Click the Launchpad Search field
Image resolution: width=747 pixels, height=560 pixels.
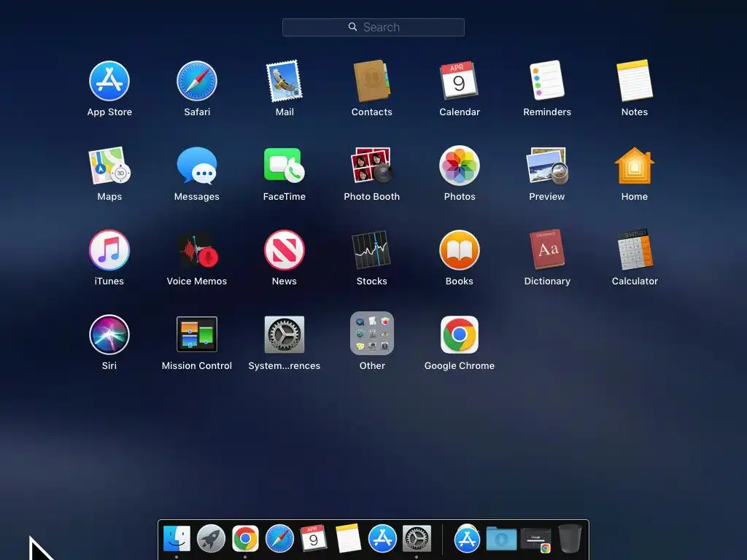(373, 27)
